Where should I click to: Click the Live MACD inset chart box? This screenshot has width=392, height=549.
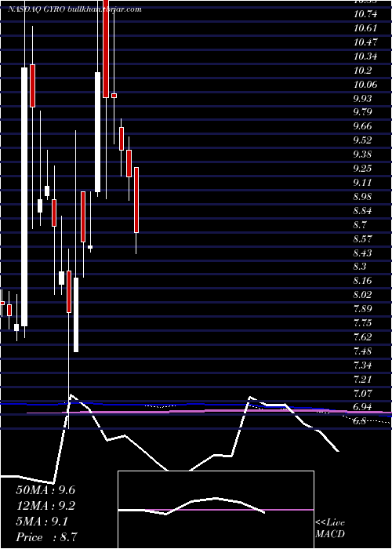[x=216, y=510]
